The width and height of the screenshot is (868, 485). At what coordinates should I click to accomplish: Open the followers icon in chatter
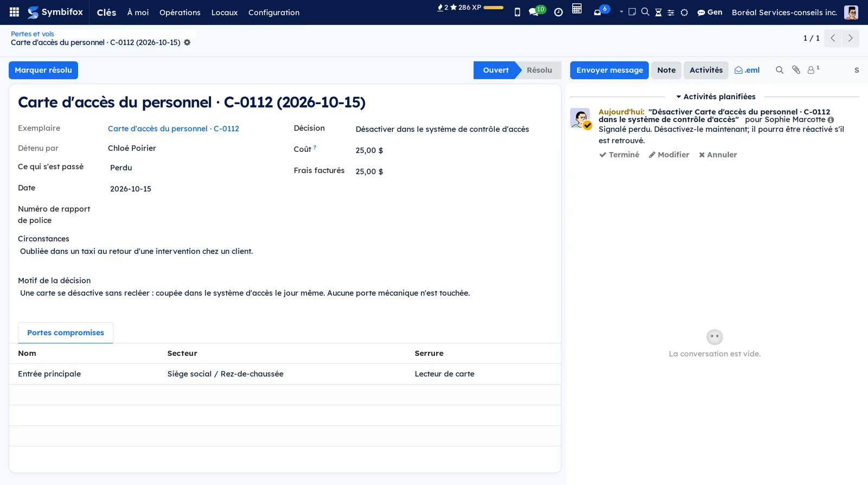click(813, 70)
